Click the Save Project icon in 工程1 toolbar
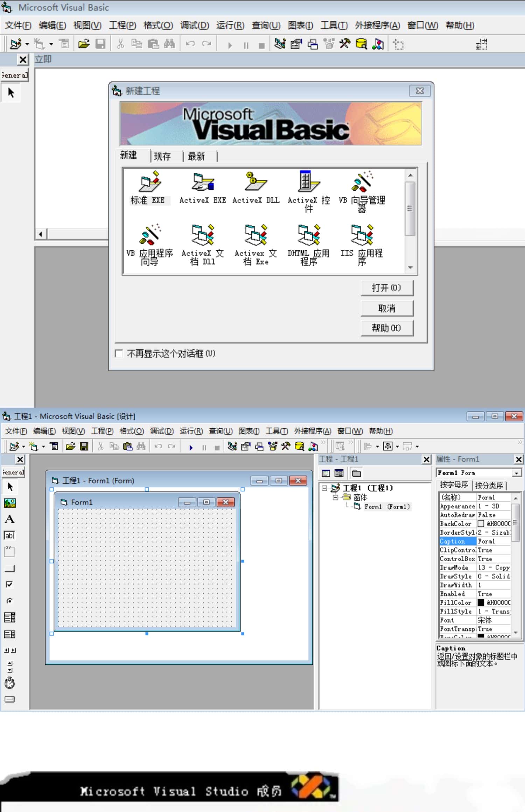Image resolution: width=525 pixels, height=812 pixels. (x=84, y=446)
